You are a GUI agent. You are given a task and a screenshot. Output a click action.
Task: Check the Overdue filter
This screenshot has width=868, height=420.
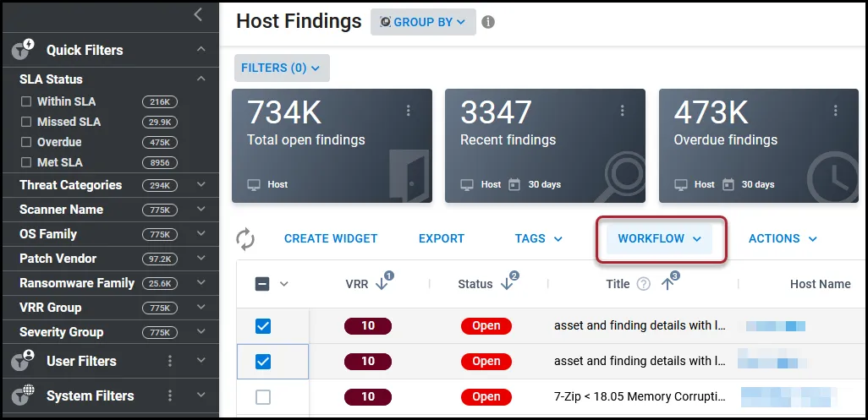(x=26, y=142)
